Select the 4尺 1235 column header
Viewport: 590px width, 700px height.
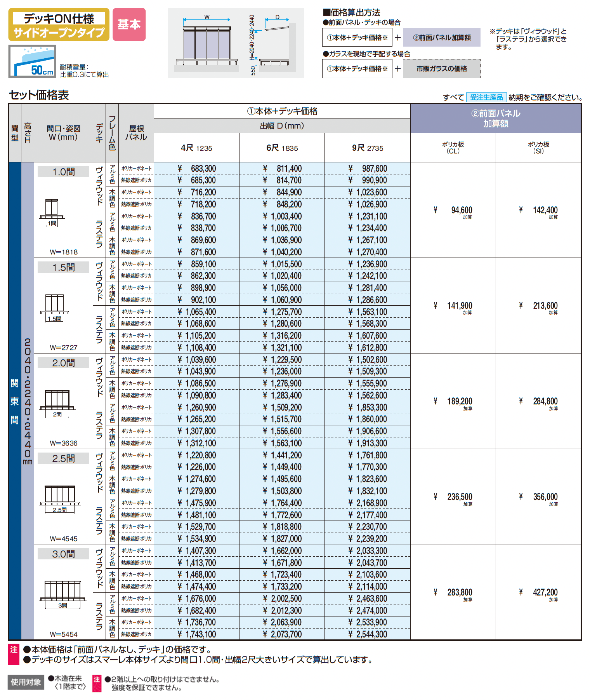pyautogui.click(x=196, y=148)
